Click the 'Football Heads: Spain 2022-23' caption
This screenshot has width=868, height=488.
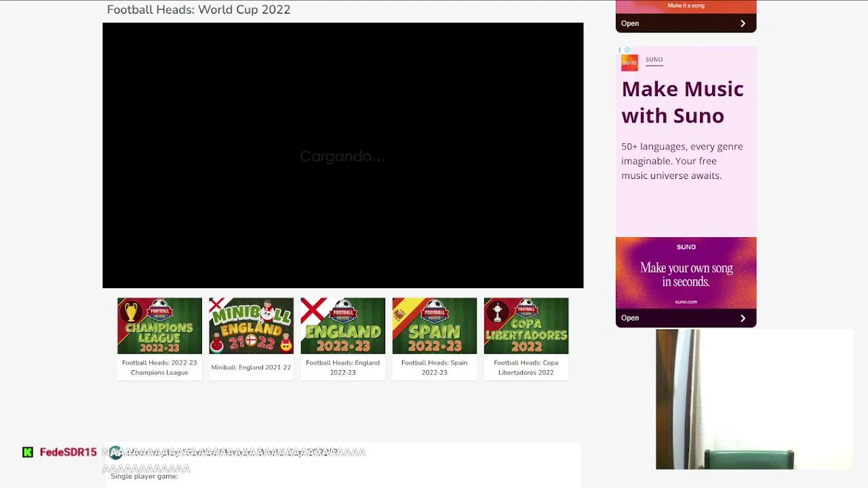[434, 367]
